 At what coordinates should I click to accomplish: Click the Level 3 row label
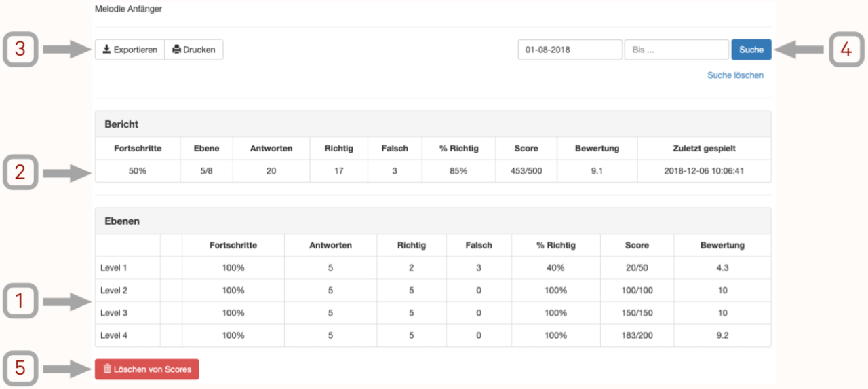[114, 313]
